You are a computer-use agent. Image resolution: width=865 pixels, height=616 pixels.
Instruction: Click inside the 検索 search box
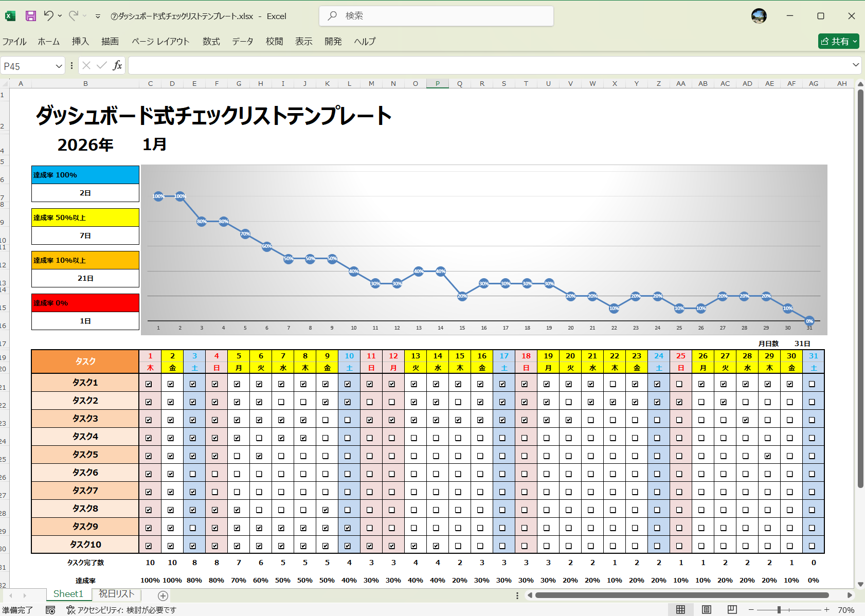(x=436, y=15)
